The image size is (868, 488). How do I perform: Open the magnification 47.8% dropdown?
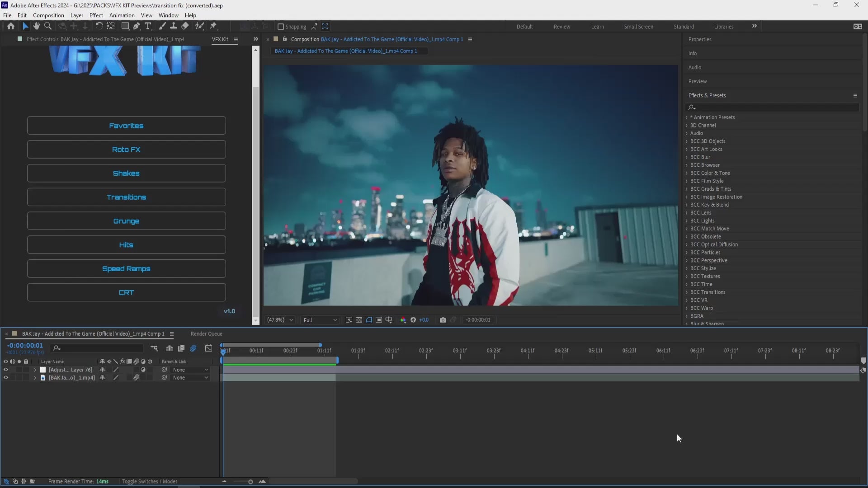coord(280,320)
